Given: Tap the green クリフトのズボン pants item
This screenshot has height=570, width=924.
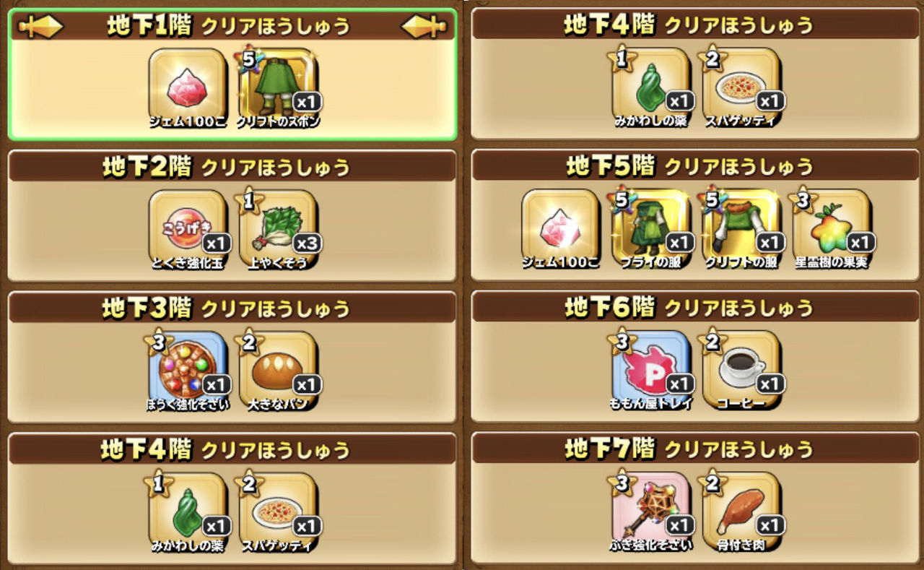Looking at the screenshot, I should click(279, 88).
